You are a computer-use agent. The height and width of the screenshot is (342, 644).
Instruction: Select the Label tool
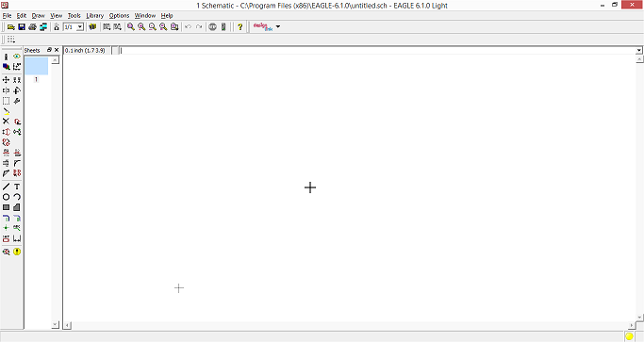17,228
